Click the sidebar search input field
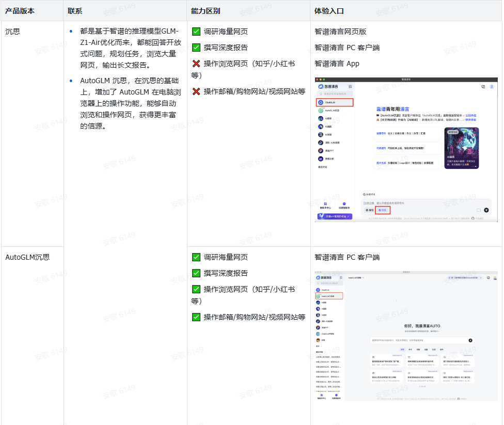 335,95
